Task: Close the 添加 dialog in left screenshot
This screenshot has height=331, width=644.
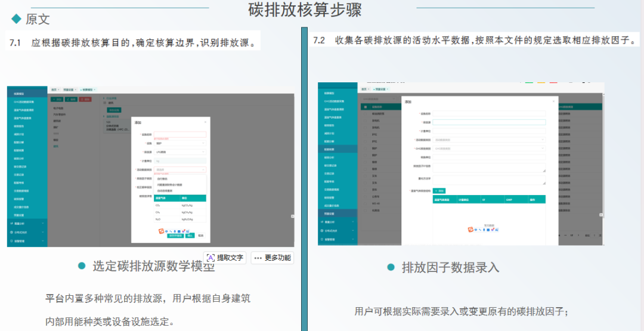Action: point(205,122)
